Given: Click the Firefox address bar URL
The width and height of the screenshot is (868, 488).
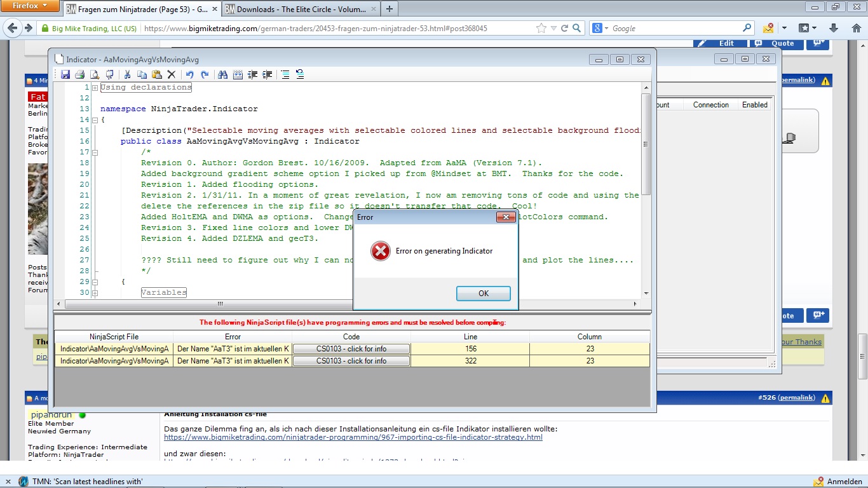Looking at the screenshot, I should (316, 29).
